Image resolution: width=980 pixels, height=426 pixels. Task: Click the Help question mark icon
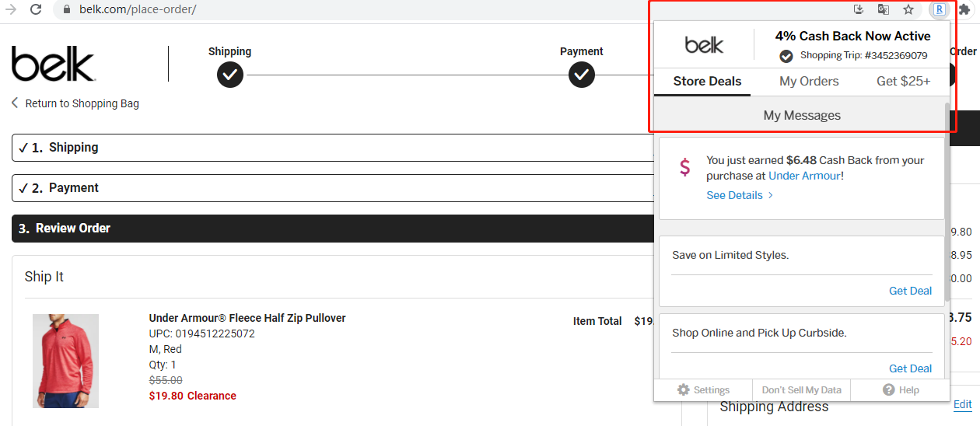[x=889, y=390]
